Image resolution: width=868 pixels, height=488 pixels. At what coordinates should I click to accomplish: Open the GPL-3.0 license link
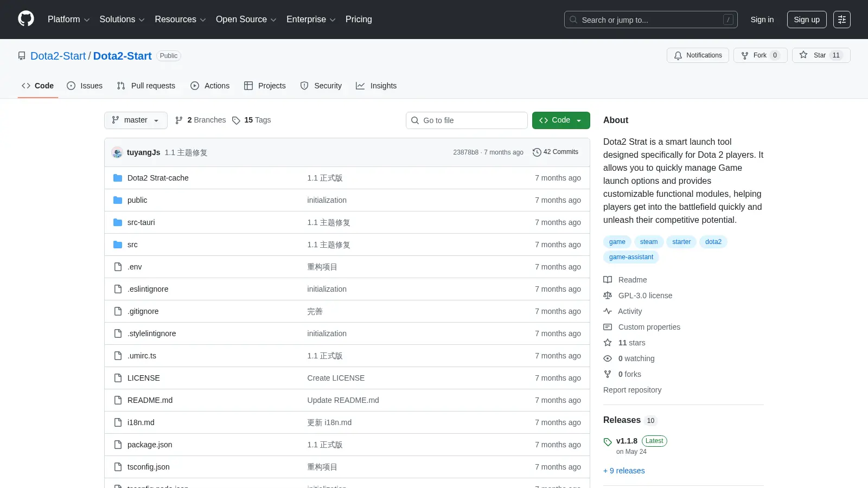point(645,296)
